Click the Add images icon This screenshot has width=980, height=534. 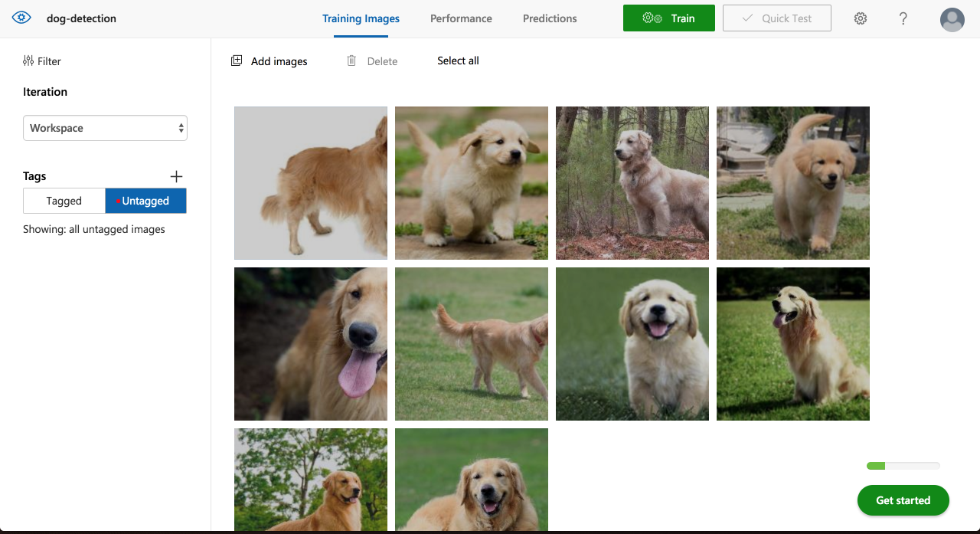pos(237,61)
